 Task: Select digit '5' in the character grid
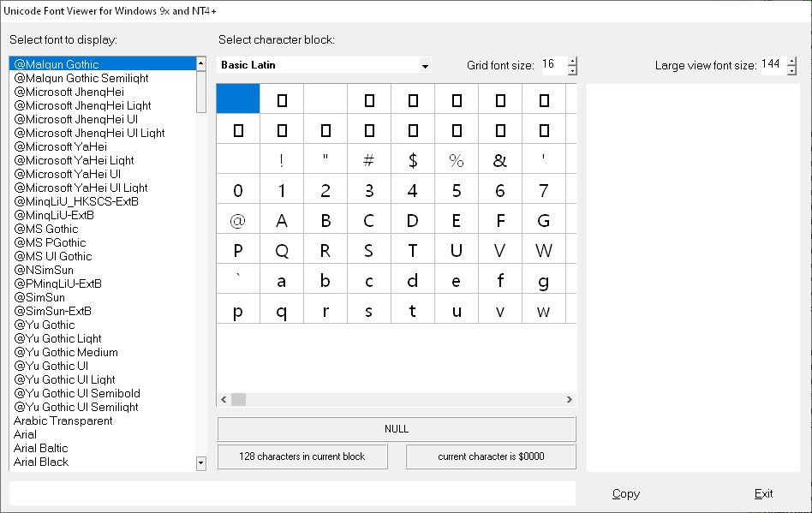click(x=457, y=190)
